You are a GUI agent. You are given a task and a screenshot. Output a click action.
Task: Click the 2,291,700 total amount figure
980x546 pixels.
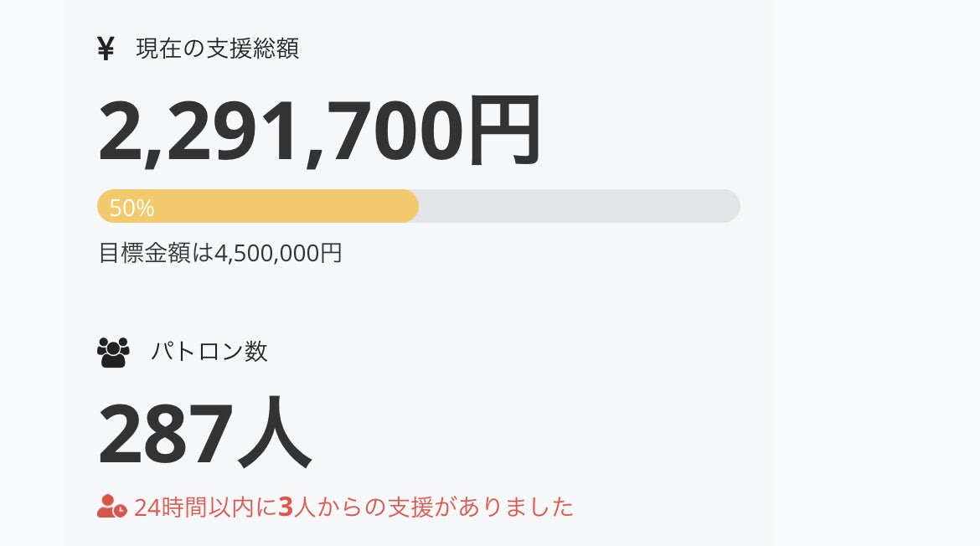(x=281, y=132)
